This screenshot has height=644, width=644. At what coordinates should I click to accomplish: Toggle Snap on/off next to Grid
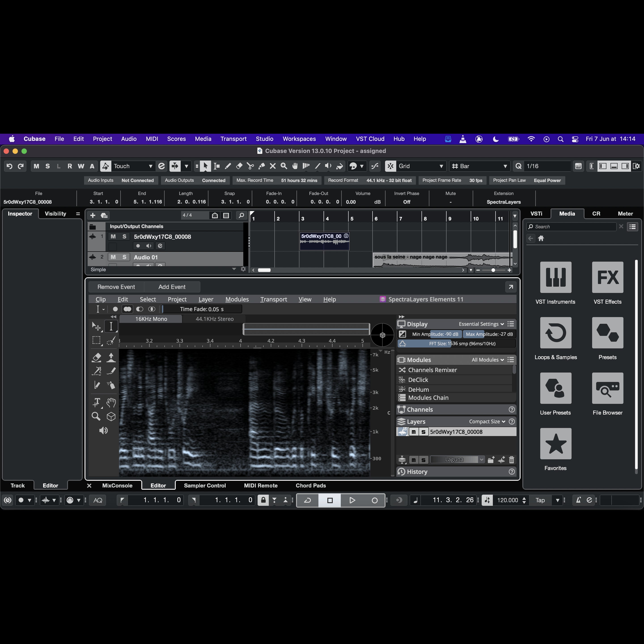click(390, 166)
